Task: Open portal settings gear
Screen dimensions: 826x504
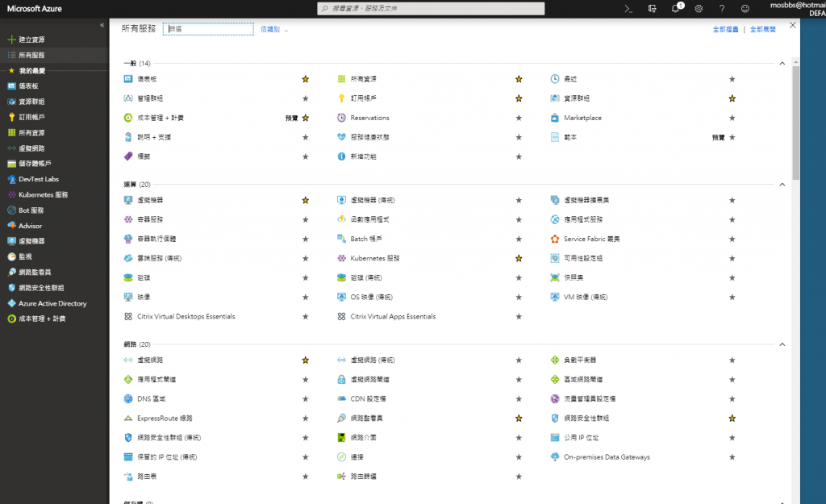Action: tap(699, 8)
